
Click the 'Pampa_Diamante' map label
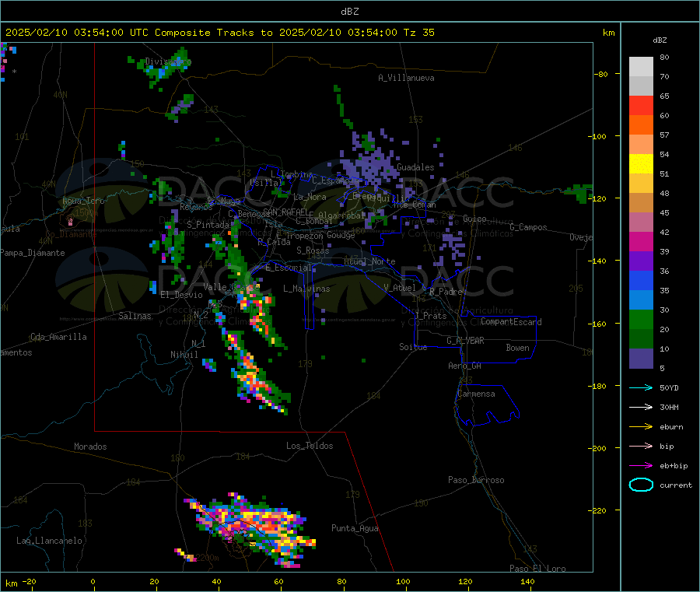tap(33, 253)
